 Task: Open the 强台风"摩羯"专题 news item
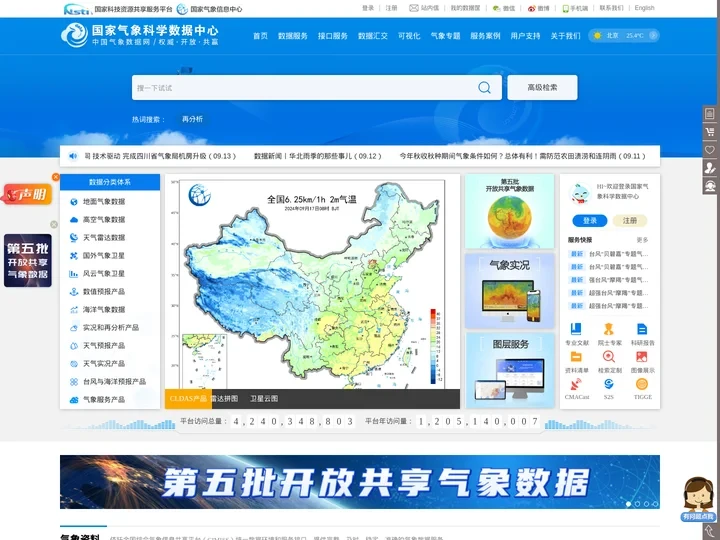618,280
